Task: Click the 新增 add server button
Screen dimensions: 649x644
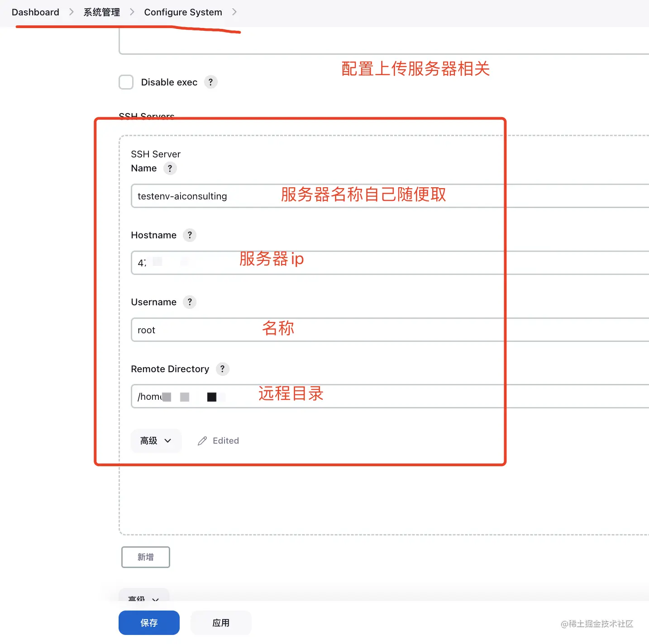Action: [x=146, y=557]
